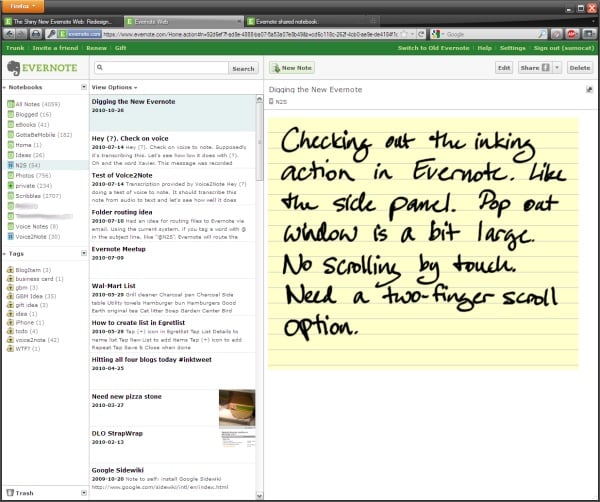The width and height of the screenshot is (600, 502).
Task: Select N2S shared notebook icon
Action: coord(11,165)
